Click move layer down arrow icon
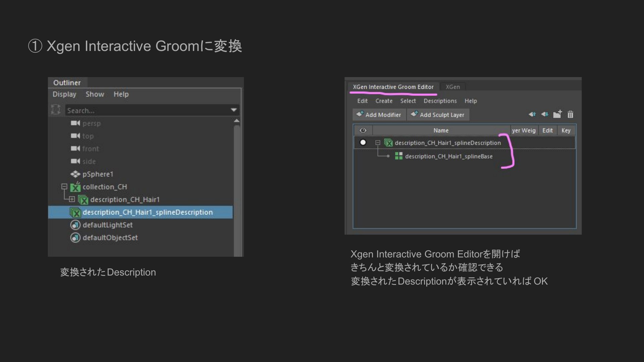This screenshot has width=644, height=362. pos(544,114)
